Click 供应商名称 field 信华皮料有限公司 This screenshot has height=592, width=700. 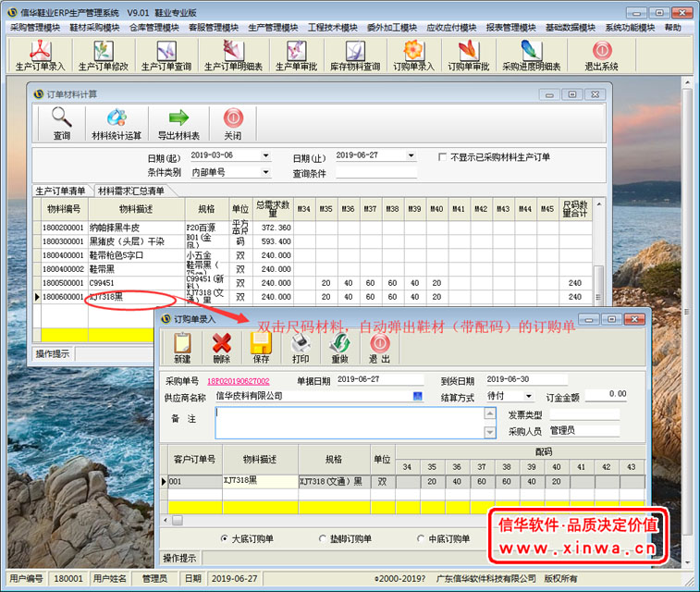(313, 396)
